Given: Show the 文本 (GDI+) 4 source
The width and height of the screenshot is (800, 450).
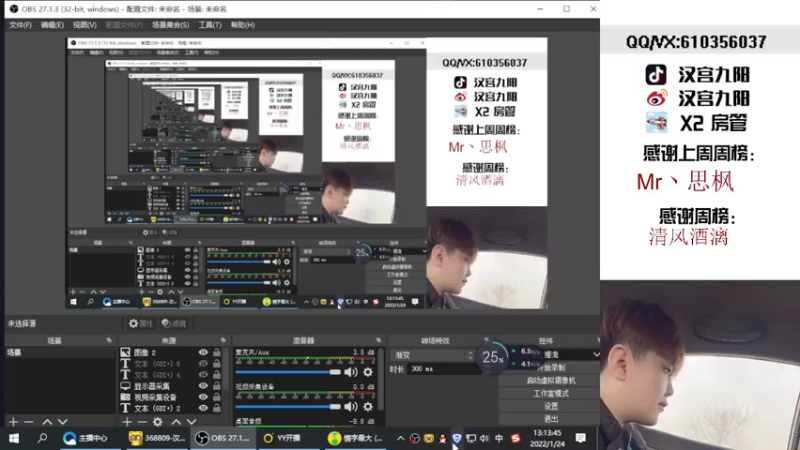Looking at the screenshot, I should tap(203, 375).
